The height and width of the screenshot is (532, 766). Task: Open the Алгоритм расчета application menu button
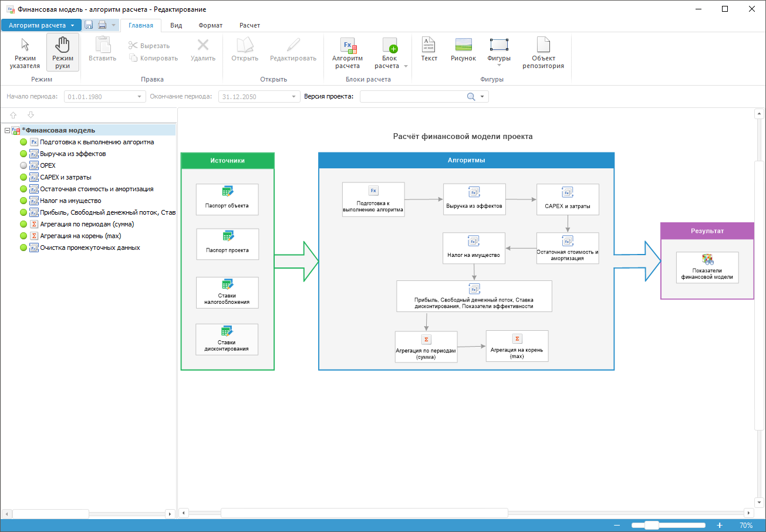(41, 25)
